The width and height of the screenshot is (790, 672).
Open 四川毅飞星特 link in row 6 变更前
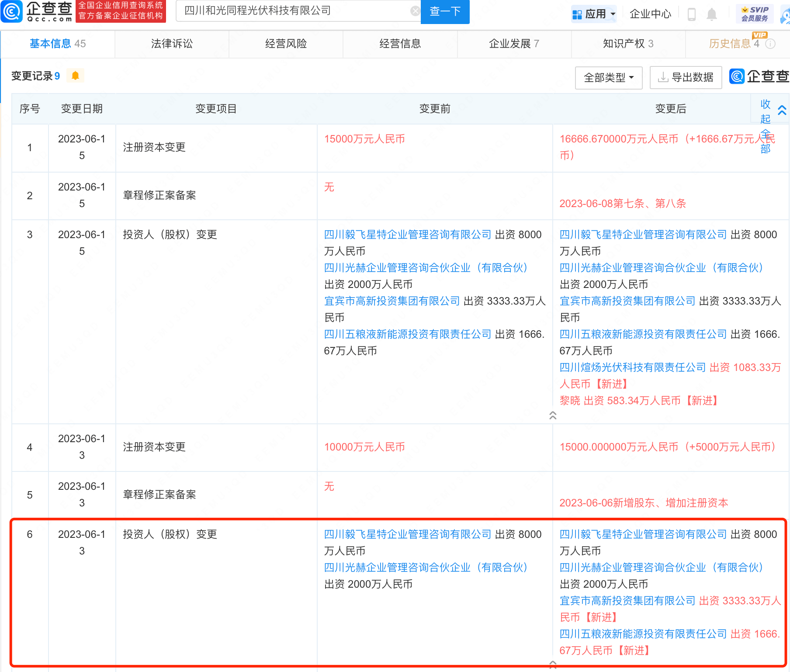click(x=408, y=534)
